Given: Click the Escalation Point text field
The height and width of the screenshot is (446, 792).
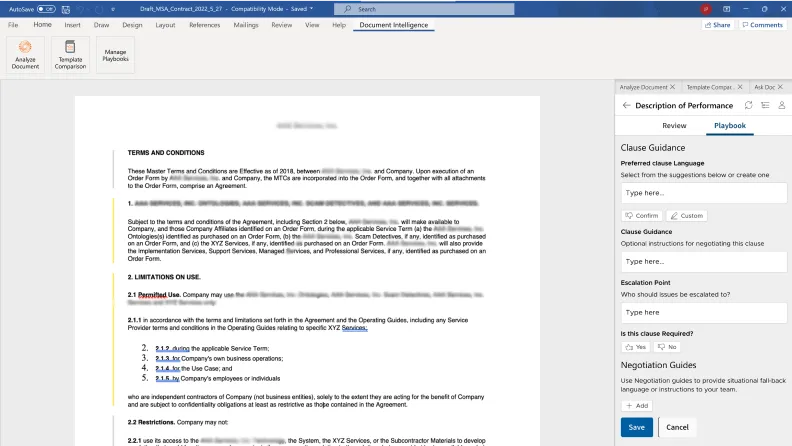Looking at the screenshot, I should tap(704, 312).
